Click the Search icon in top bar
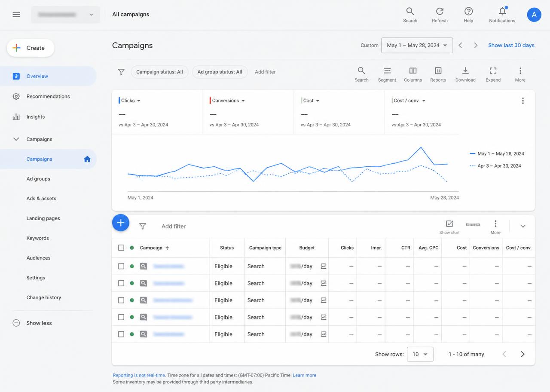 click(x=410, y=15)
